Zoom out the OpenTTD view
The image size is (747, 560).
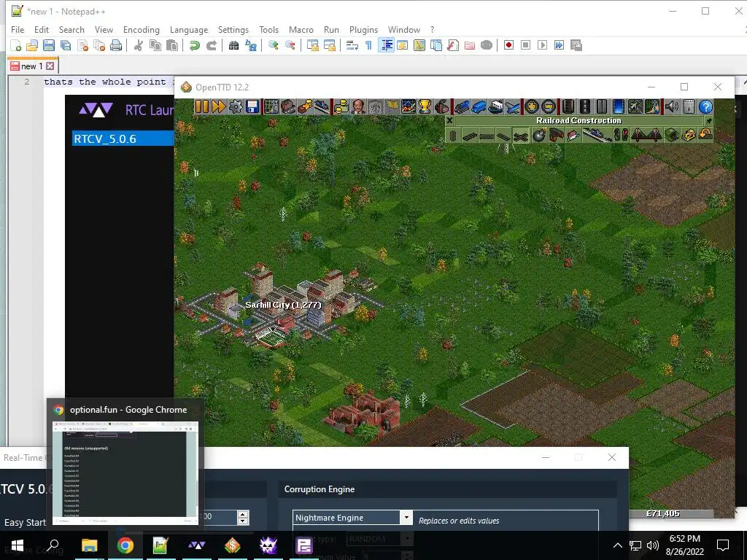click(549, 106)
